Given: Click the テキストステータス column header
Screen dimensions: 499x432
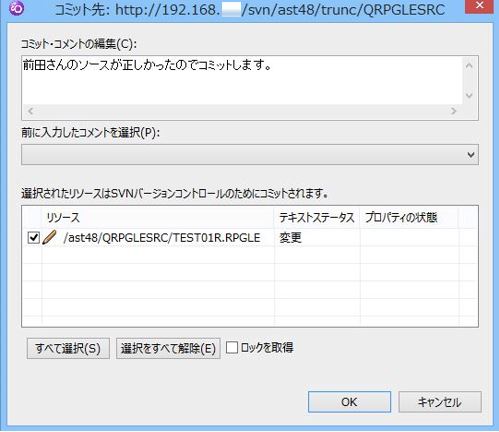Looking at the screenshot, I should click(x=317, y=217).
